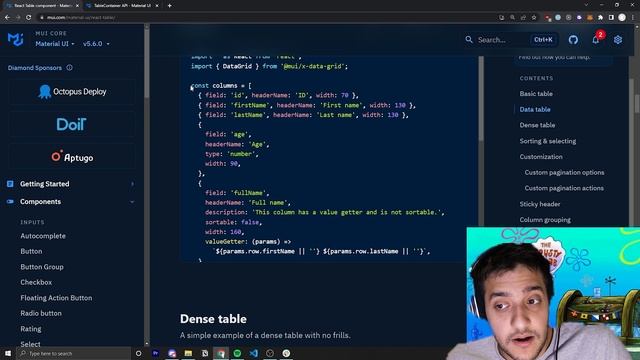Jump to Dense table in contents

coord(537,125)
